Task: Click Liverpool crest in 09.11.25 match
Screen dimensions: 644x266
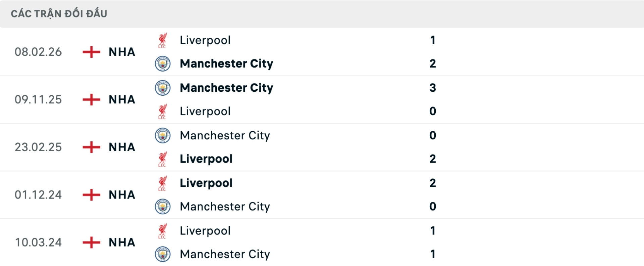Action: pyautogui.click(x=163, y=112)
